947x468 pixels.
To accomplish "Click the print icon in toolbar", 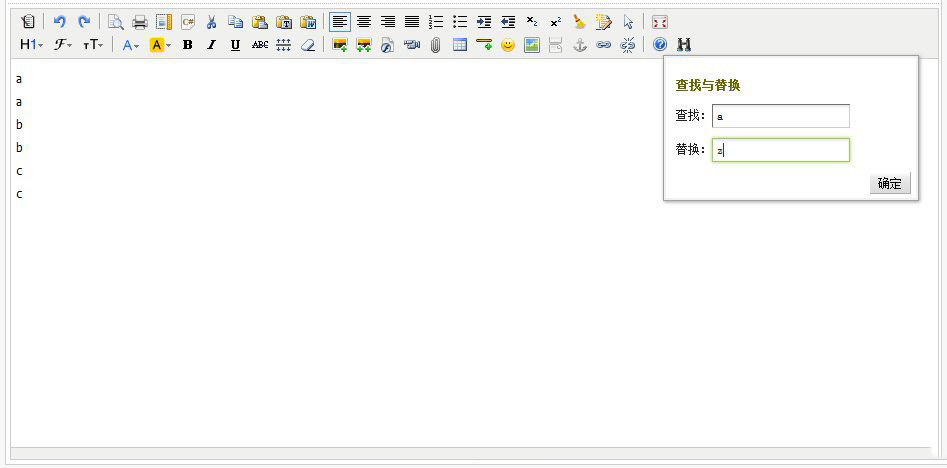I will pyautogui.click(x=140, y=21).
